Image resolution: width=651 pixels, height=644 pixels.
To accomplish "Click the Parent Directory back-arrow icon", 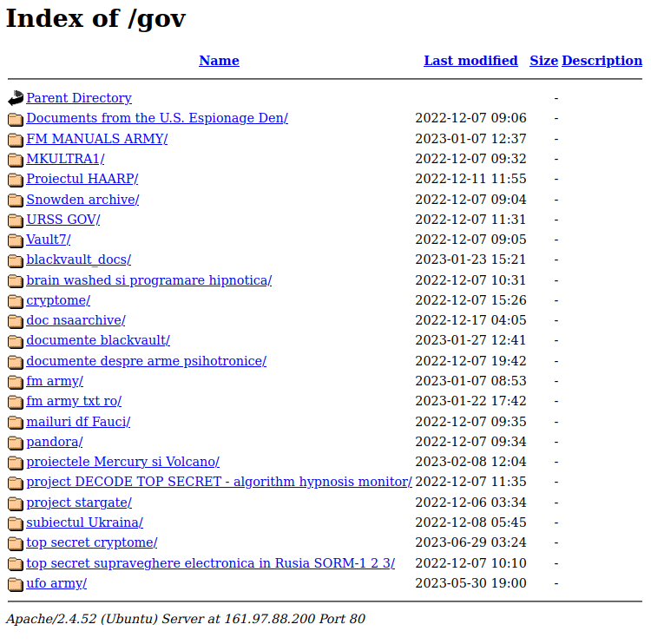I will coord(16,98).
